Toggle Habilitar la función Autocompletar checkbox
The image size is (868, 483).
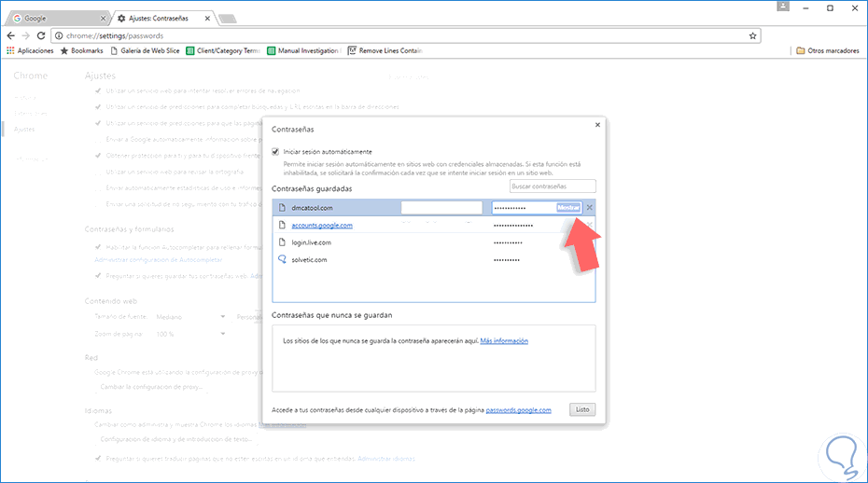point(98,247)
